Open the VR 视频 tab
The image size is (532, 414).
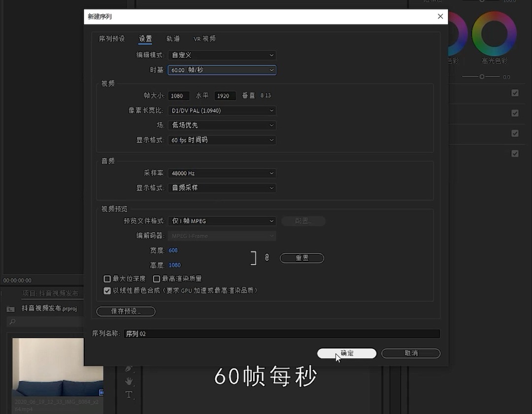[204, 38]
